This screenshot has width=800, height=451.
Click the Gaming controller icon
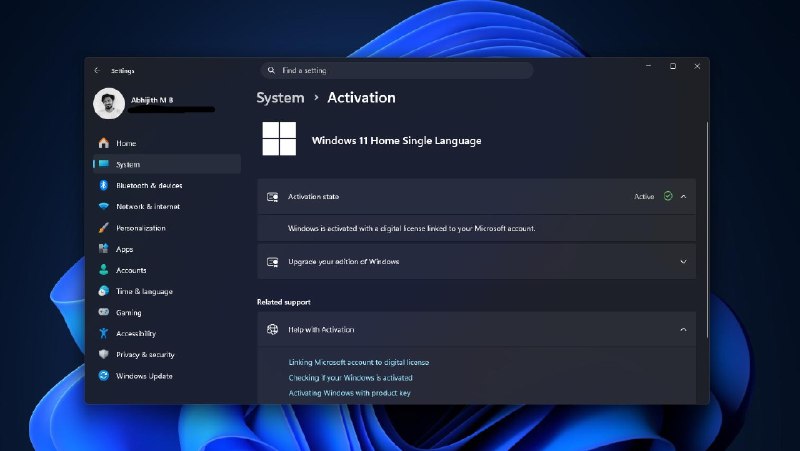(x=104, y=312)
